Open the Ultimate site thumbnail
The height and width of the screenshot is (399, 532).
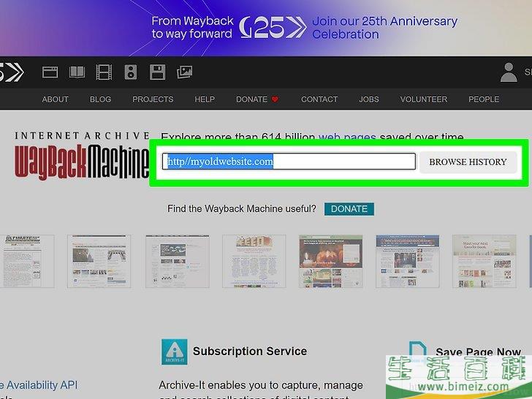click(27, 262)
